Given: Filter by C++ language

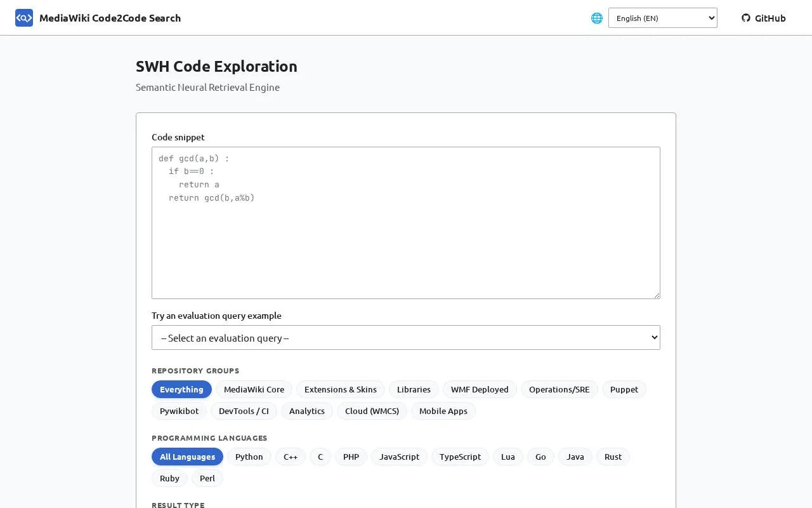Looking at the screenshot, I should click(291, 457).
